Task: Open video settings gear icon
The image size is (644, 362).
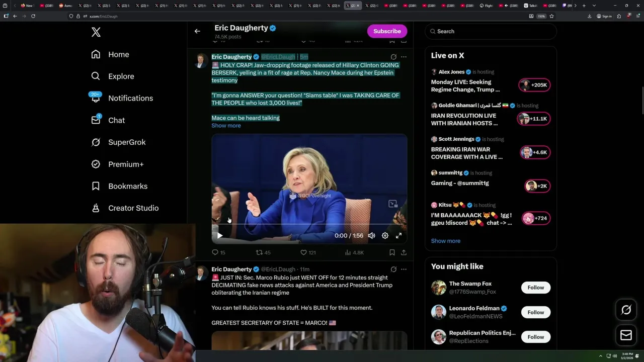Action: click(x=385, y=235)
